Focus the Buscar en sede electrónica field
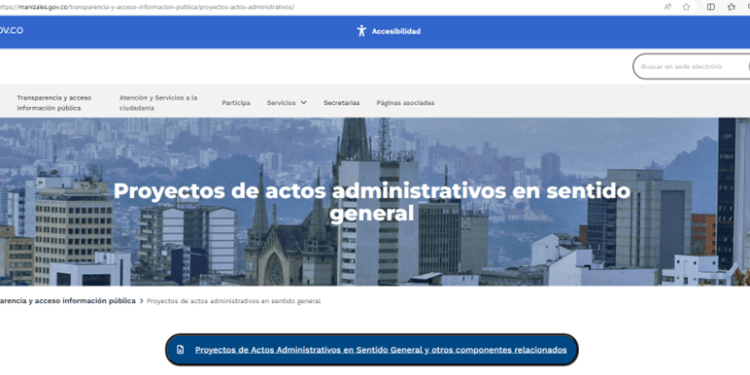The image size is (750, 375). (691, 66)
